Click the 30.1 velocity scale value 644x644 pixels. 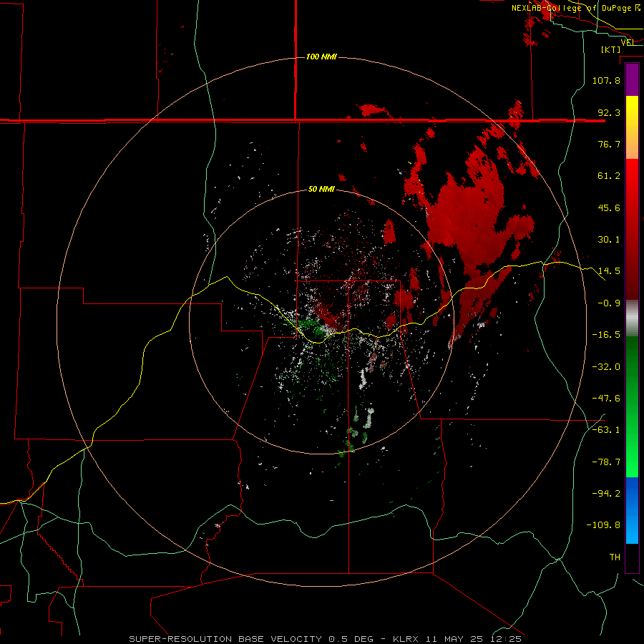[609, 240]
